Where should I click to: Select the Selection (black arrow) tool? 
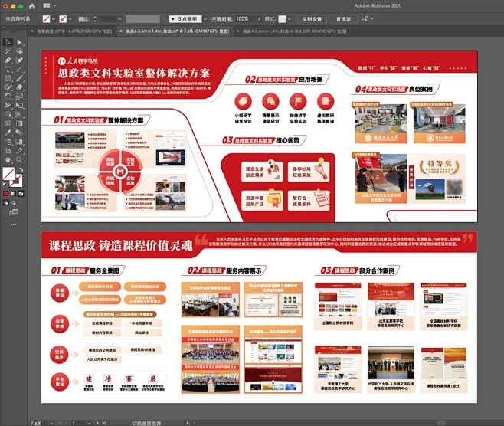tap(8, 41)
